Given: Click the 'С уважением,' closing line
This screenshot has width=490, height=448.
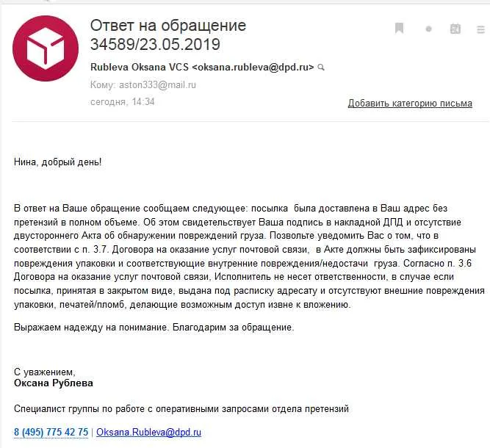Looking at the screenshot, I should (x=45, y=372).
